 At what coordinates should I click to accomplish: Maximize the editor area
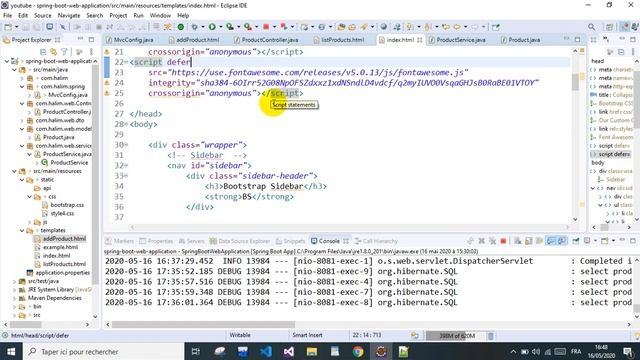[x=577, y=40]
